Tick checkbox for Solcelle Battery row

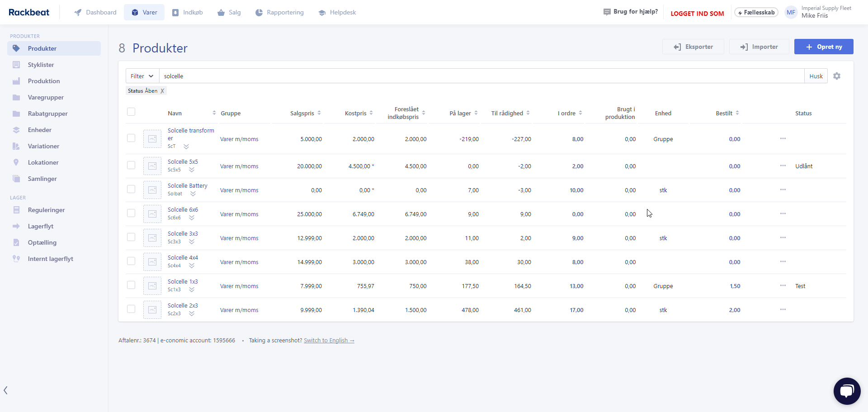click(x=131, y=189)
